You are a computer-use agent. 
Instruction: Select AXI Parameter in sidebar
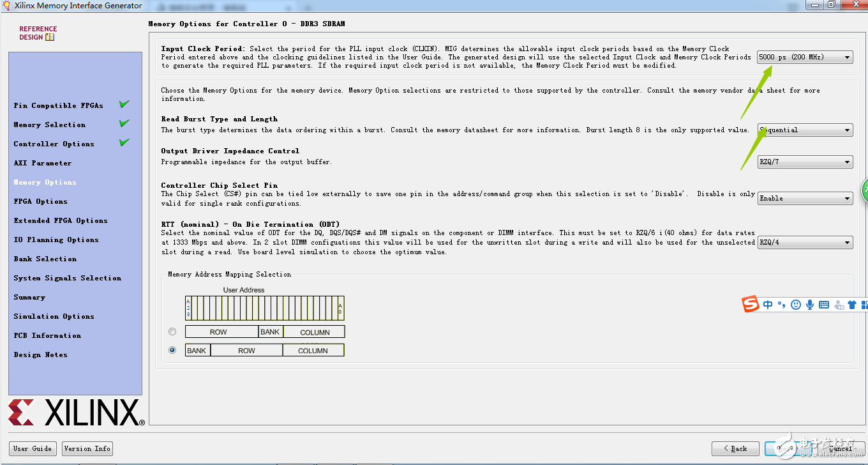pyautogui.click(x=43, y=163)
